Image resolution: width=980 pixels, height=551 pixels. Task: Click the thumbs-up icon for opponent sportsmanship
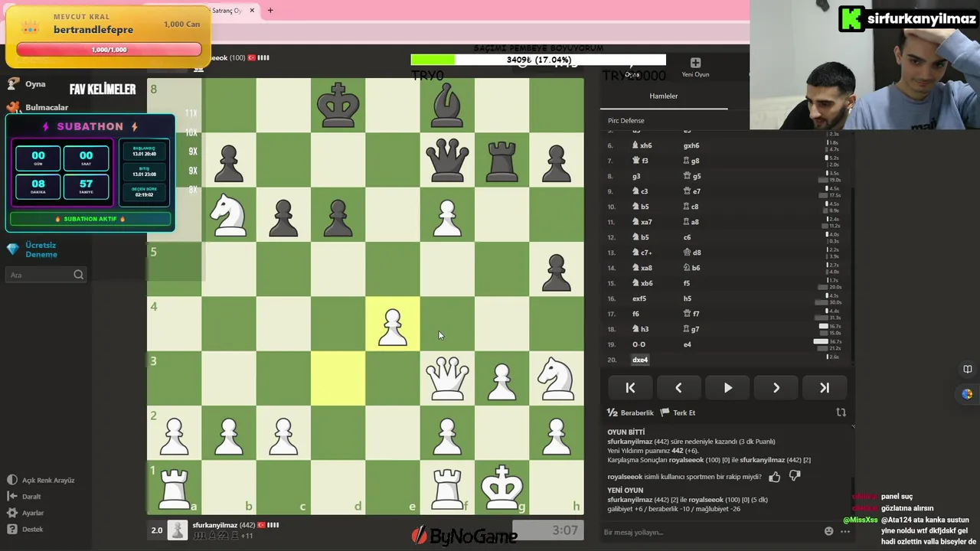tap(775, 477)
